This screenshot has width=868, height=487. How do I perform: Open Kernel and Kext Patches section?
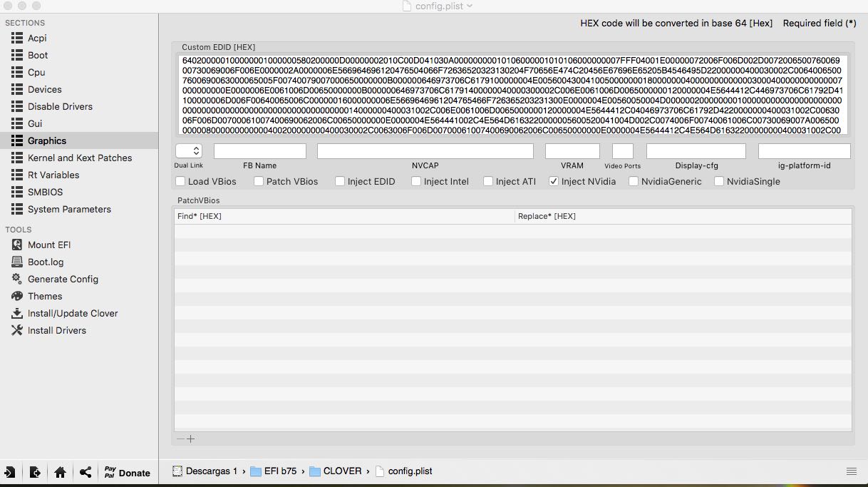[80, 158]
